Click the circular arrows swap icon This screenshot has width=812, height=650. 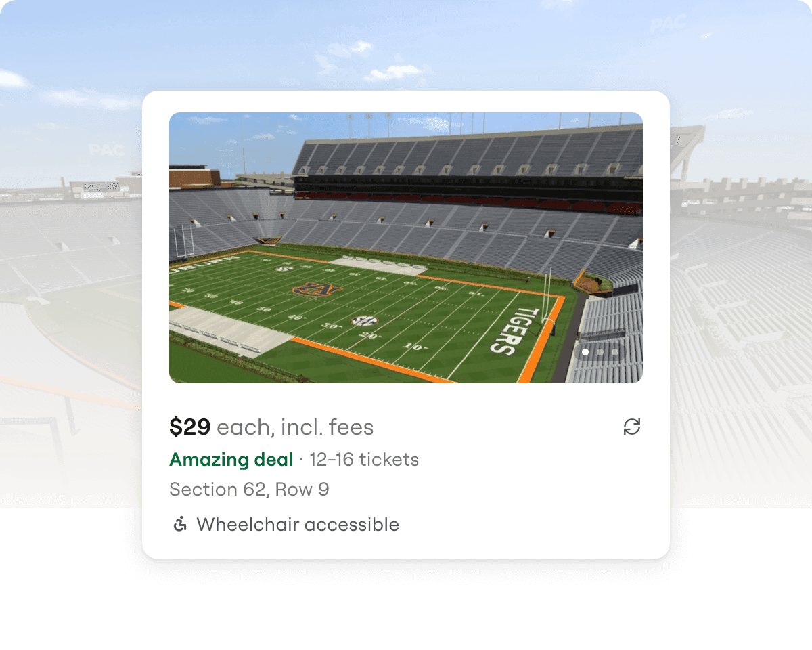pyautogui.click(x=632, y=427)
